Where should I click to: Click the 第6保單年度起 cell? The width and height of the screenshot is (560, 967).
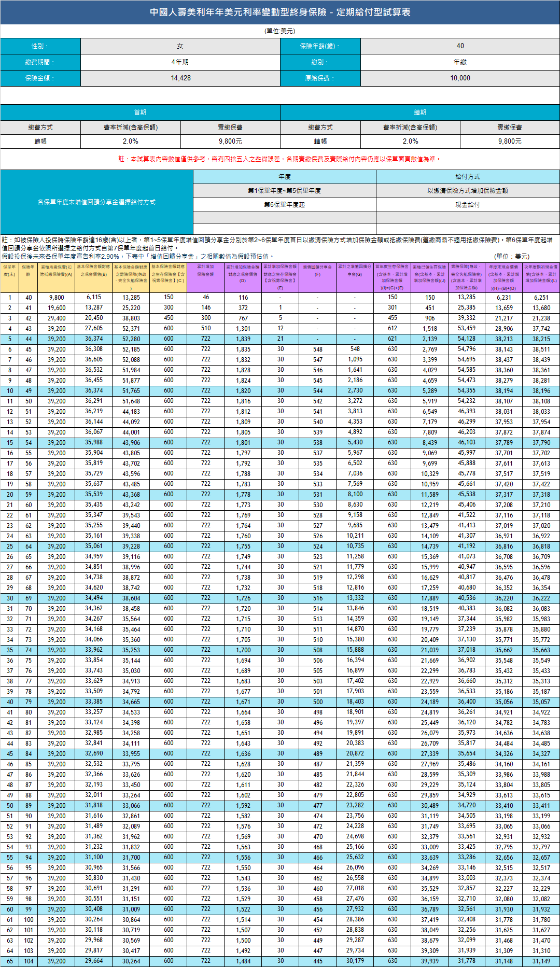click(285, 205)
